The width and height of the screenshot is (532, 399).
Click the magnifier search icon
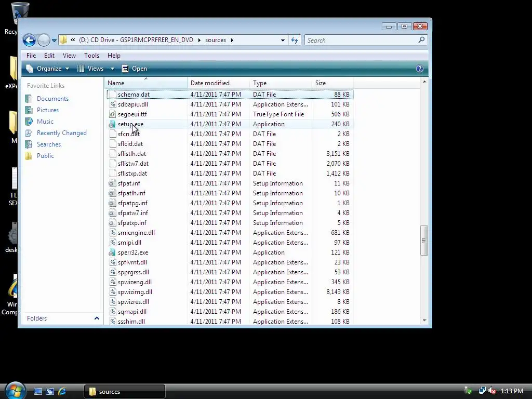coord(421,40)
